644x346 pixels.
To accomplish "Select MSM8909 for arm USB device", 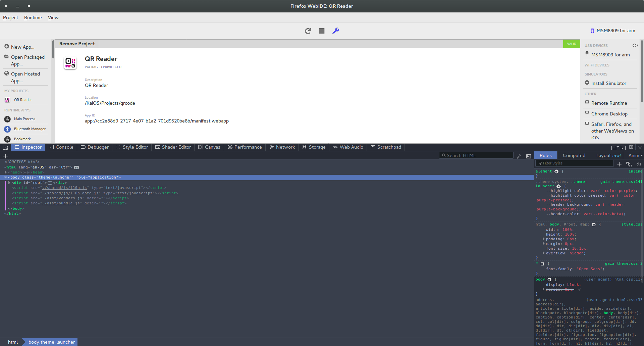I will (x=610, y=55).
